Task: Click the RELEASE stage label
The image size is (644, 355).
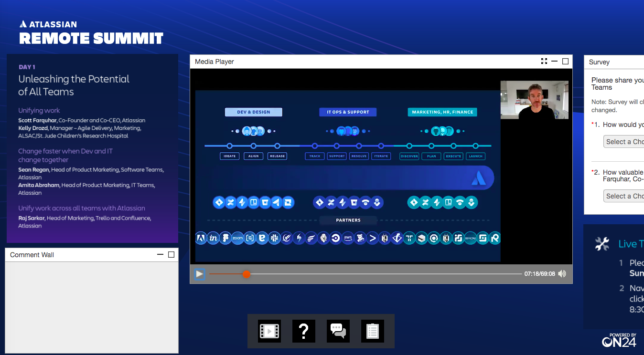Action: pos(277,156)
